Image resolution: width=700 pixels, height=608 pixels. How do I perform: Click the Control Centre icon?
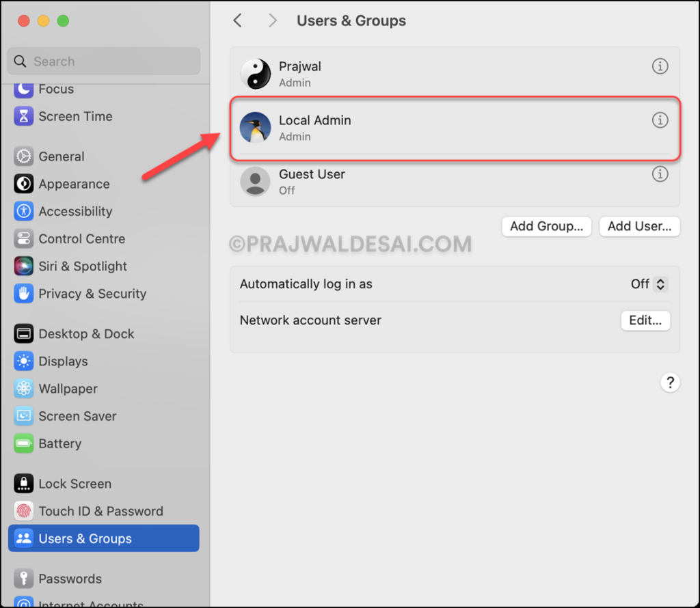pos(24,238)
